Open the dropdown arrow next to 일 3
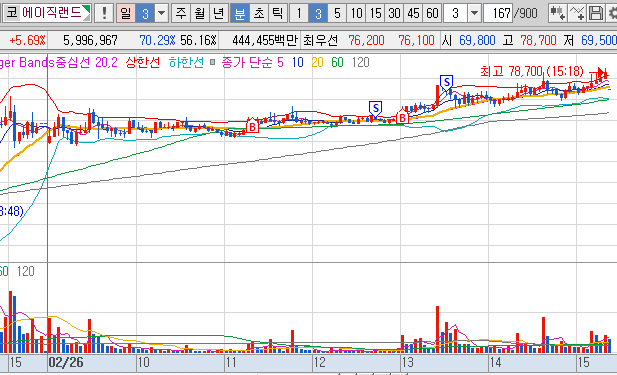The width and height of the screenshot is (617, 375). click(x=161, y=13)
